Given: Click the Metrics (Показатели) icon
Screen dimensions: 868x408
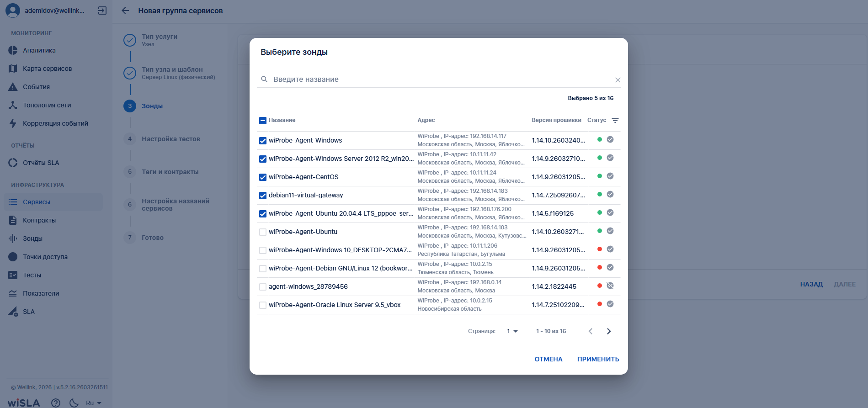Looking at the screenshot, I should click(13, 293).
